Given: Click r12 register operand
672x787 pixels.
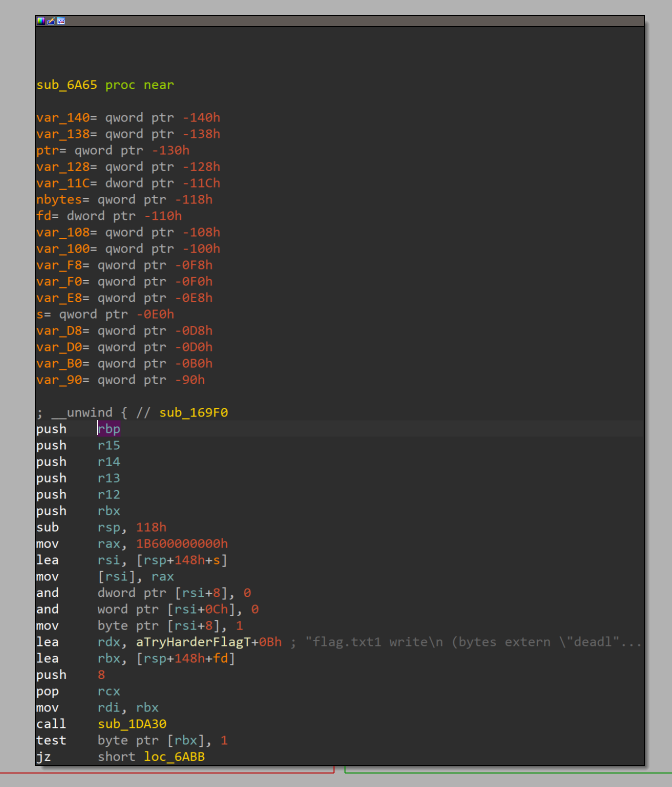Looking at the screenshot, I should (x=109, y=495).
